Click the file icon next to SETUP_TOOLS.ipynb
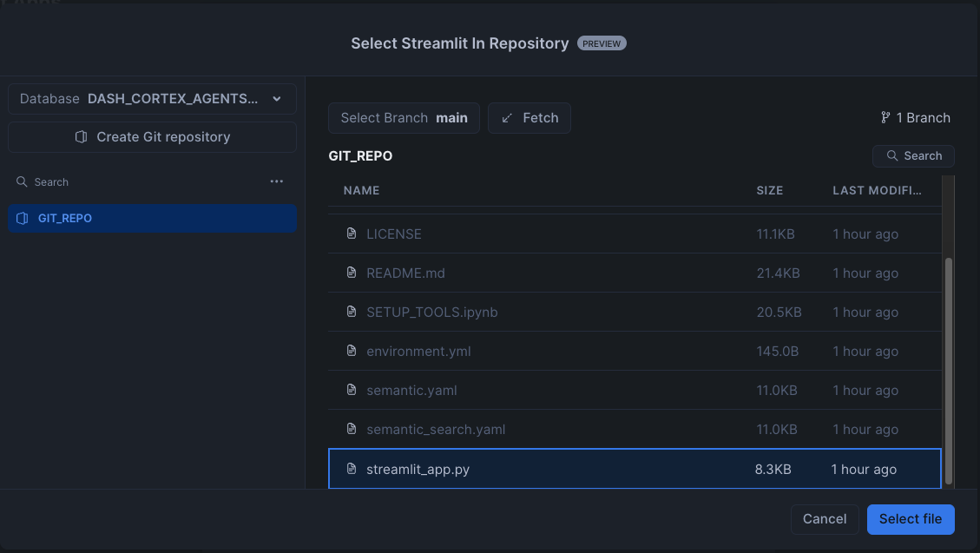Image resolution: width=980 pixels, height=553 pixels. tap(352, 311)
